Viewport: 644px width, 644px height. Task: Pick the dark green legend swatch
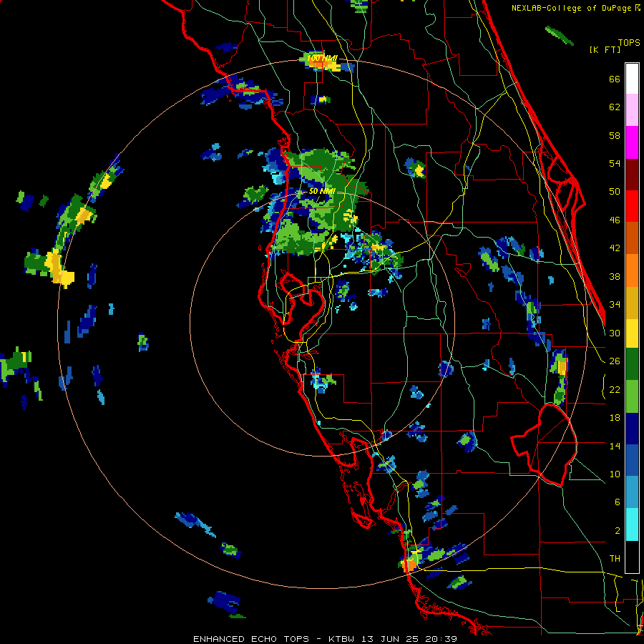(632, 364)
